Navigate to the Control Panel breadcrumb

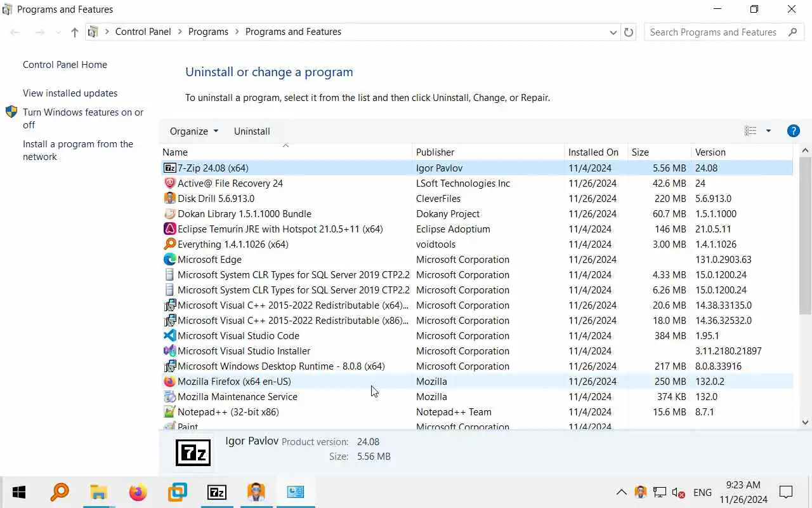pyautogui.click(x=143, y=32)
